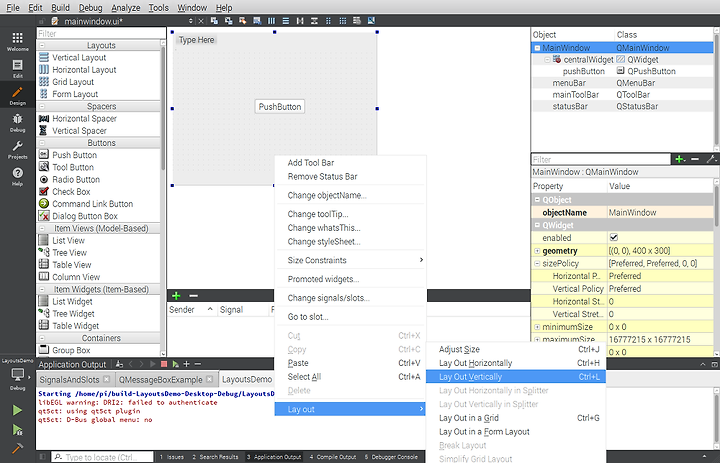Click the widget box Filter field
The width and height of the screenshot is (720, 463).
coord(101,34)
